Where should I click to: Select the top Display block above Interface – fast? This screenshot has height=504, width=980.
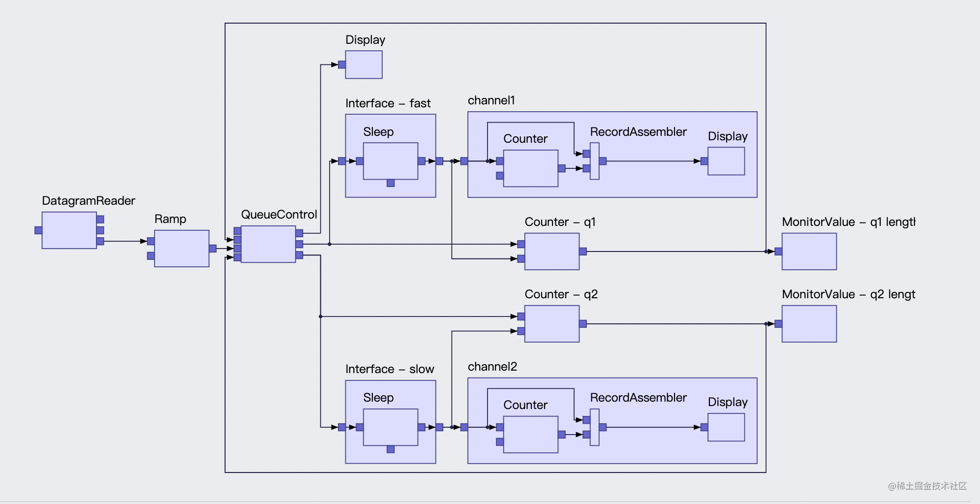364,64
